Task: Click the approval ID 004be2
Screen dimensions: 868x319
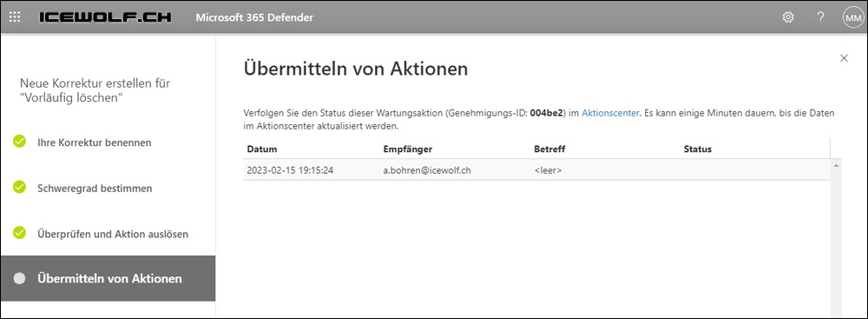Action: click(x=546, y=113)
